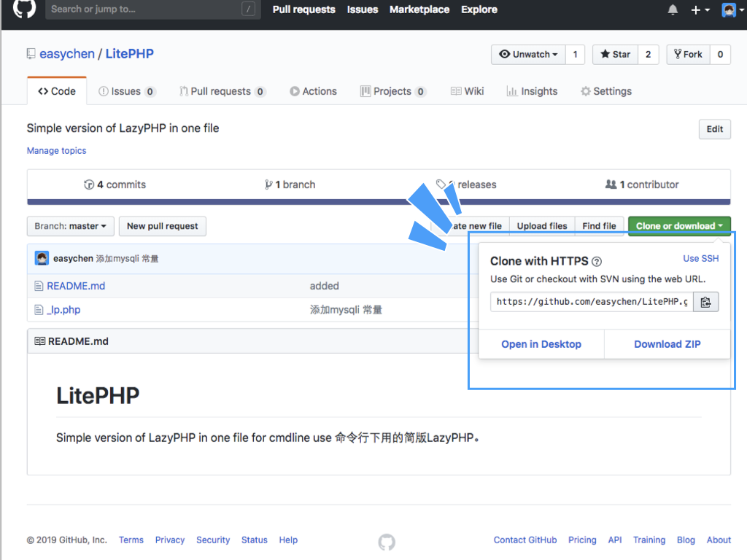The width and height of the screenshot is (747, 560).
Task: Click New pull request button
Action: 163,226
